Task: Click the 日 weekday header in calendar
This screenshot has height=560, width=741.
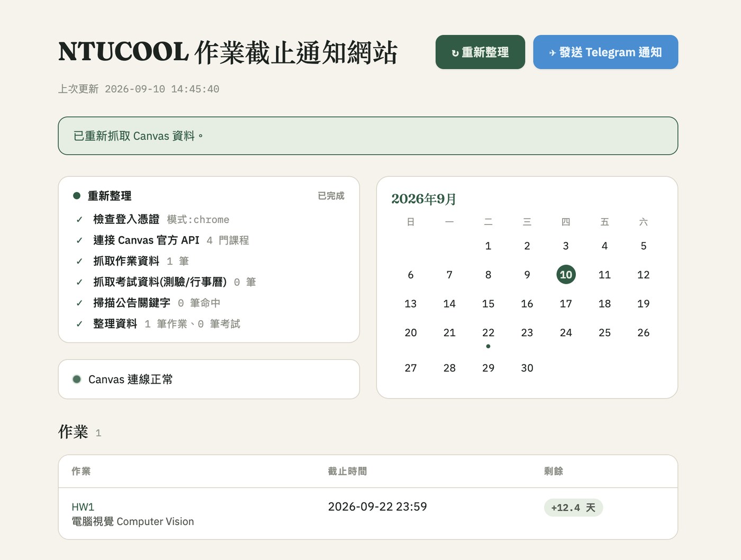Action: (411, 222)
